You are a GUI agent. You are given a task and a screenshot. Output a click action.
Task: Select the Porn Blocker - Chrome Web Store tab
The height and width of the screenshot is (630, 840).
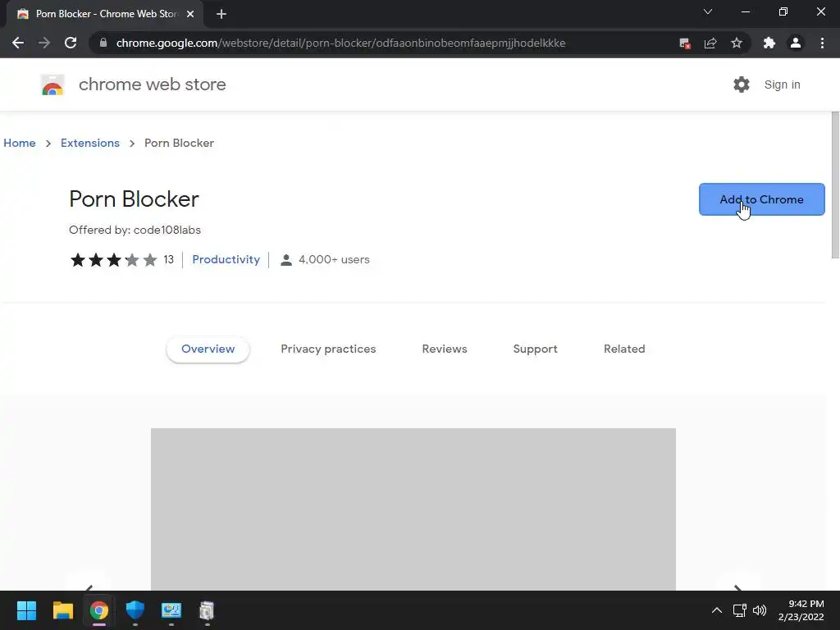pyautogui.click(x=105, y=14)
